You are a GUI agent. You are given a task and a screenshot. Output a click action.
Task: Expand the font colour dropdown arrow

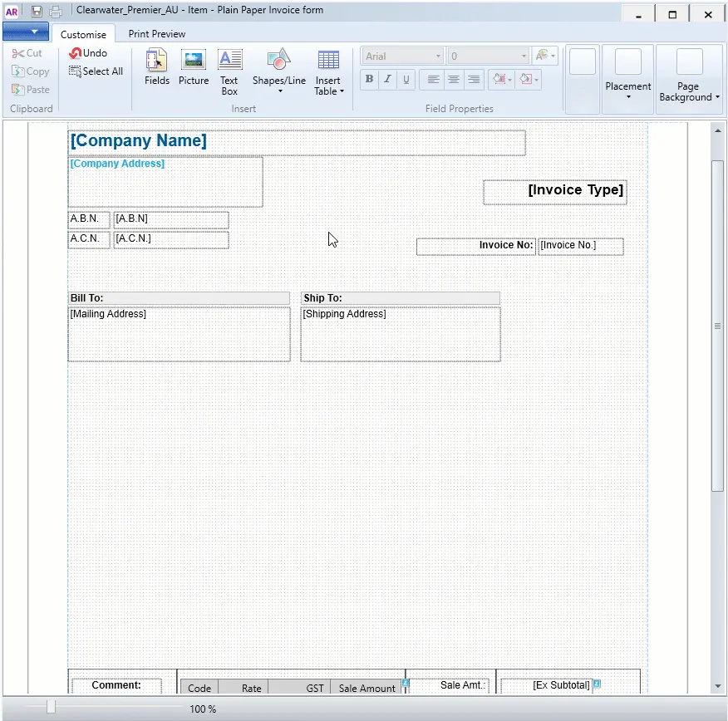(553, 56)
